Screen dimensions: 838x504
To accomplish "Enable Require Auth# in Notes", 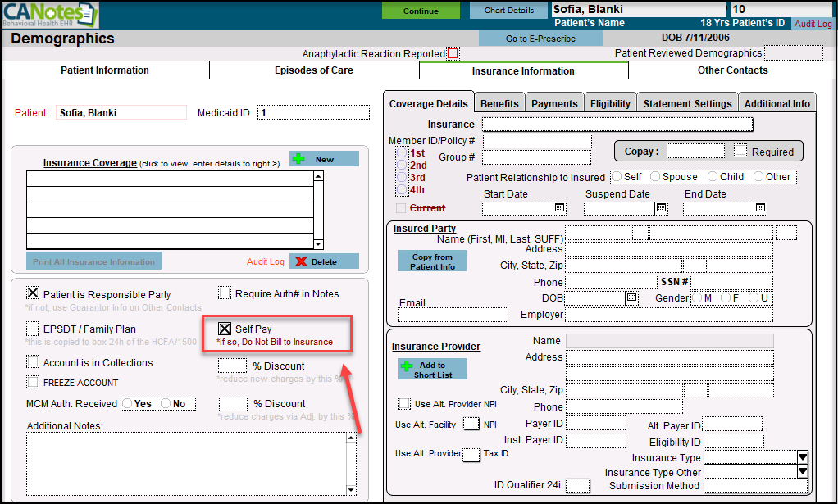I will tap(225, 293).
